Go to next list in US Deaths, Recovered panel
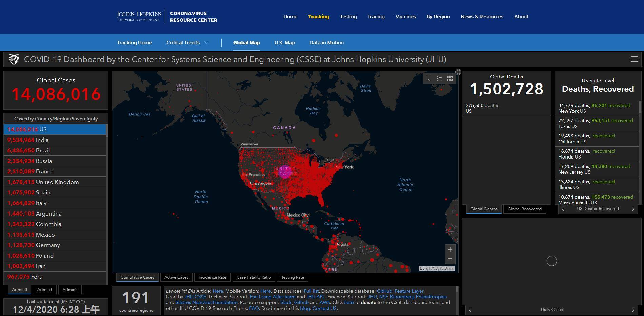Viewport: 644px width, 316px height. point(632,209)
